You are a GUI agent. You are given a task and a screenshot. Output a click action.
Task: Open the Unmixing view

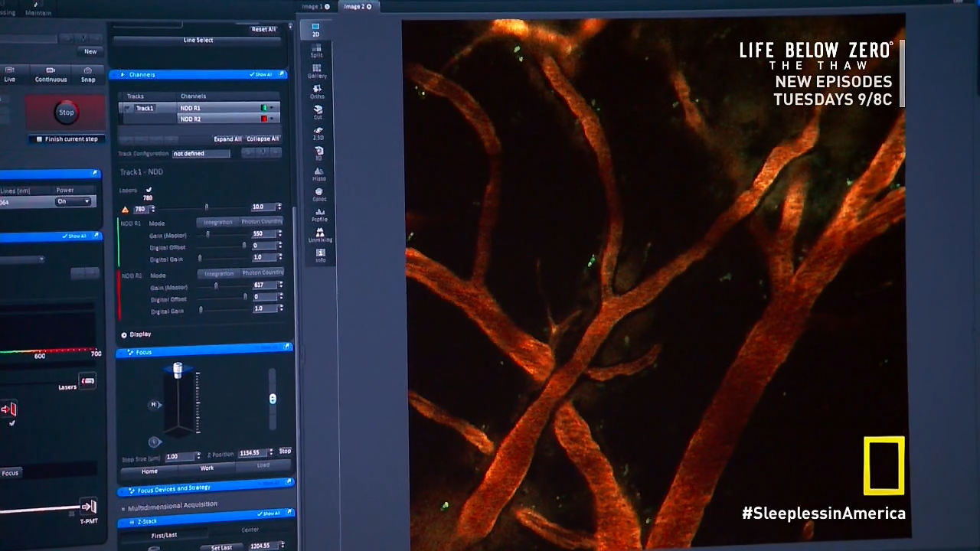320,236
